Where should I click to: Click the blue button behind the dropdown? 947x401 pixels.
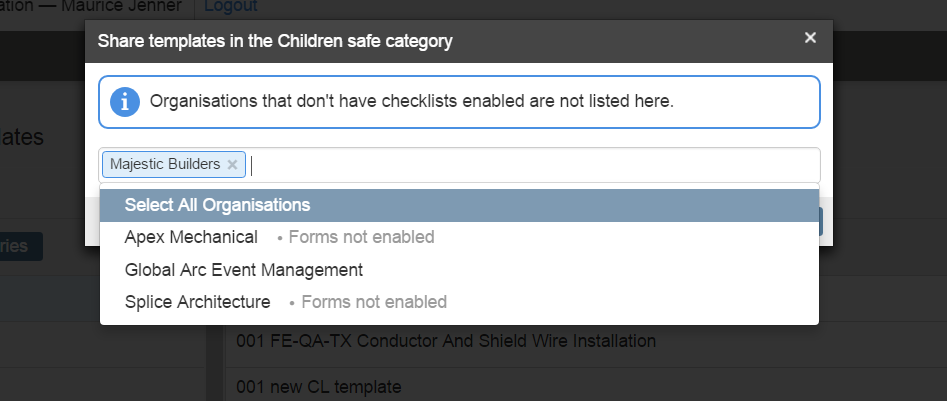[x=821, y=222]
